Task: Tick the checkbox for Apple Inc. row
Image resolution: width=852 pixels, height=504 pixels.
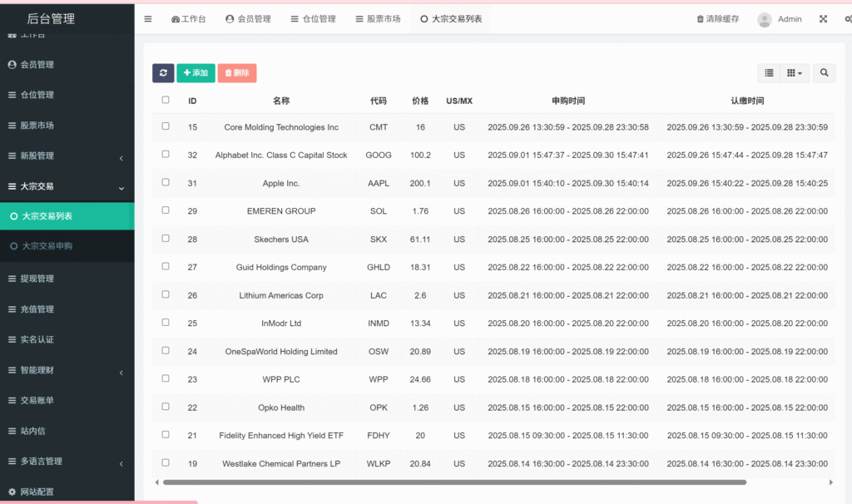Action: pos(166,182)
